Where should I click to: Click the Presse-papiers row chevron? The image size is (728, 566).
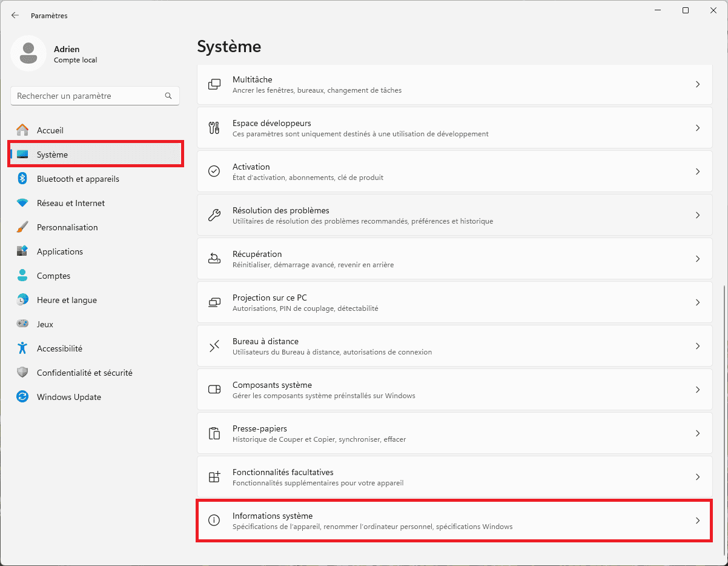click(698, 433)
